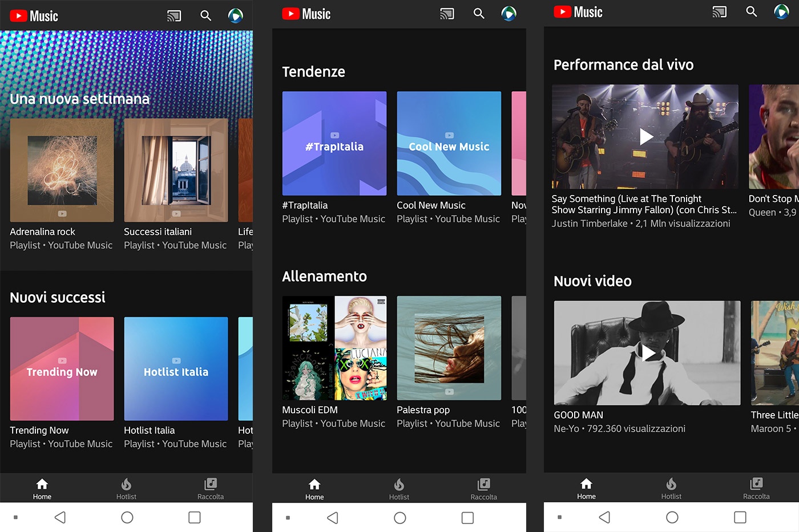This screenshot has height=532, width=799.
Task: Play the Say Something live video
Action: click(645, 136)
